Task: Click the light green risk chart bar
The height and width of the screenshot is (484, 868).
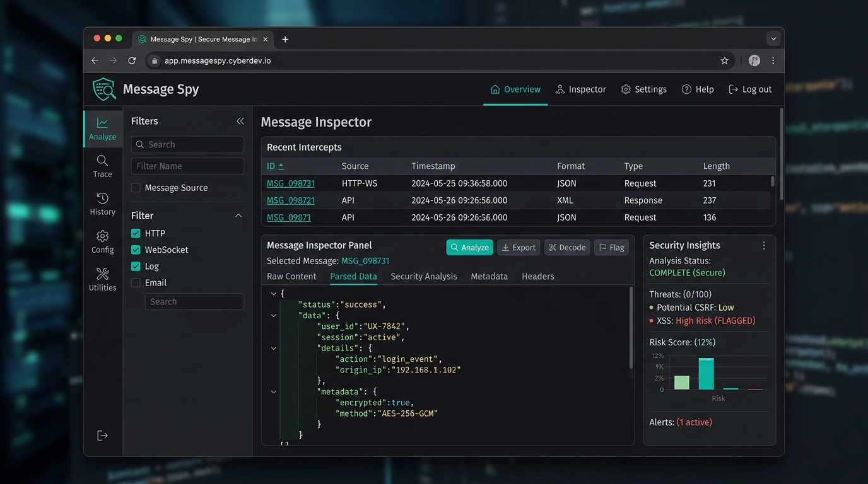Action: 681,383
